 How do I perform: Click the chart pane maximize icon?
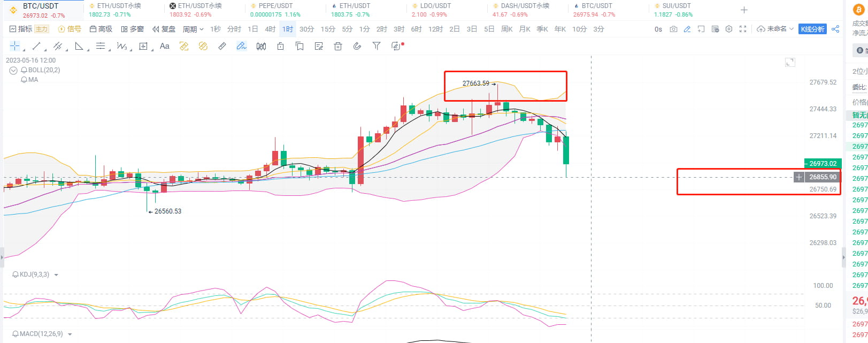point(790,63)
